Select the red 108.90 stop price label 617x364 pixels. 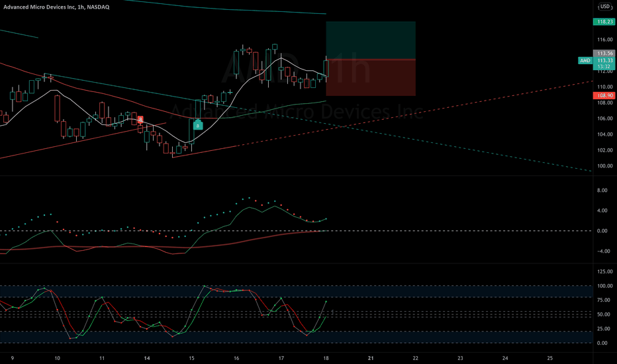pos(604,95)
